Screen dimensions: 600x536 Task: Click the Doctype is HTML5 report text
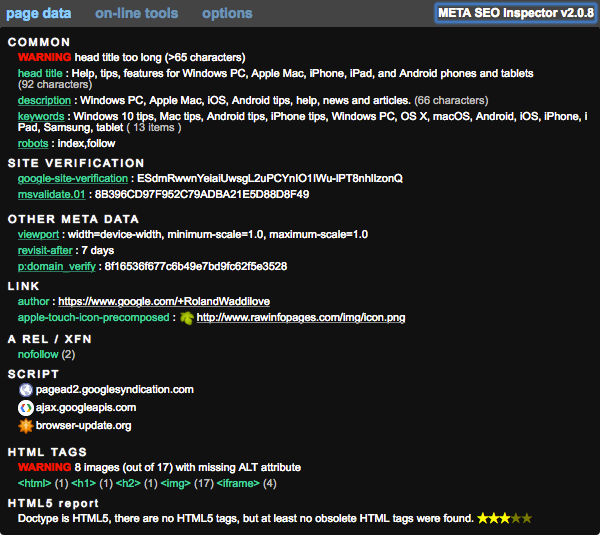246,518
